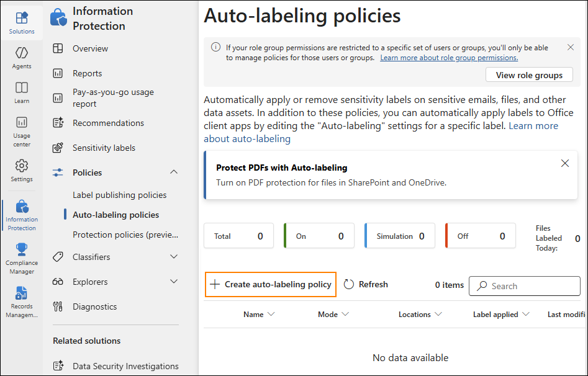The width and height of the screenshot is (588, 376).
Task: Click the 'Files Labeled Today:' label
Action: [x=549, y=238]
